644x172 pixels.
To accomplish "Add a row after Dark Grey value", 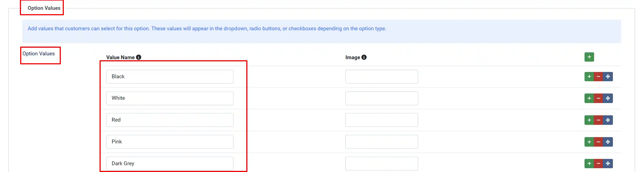I will (589, 164).
